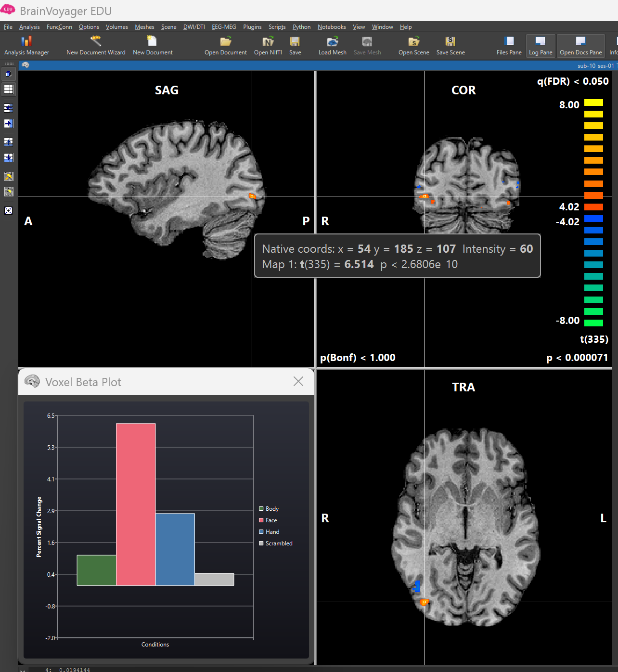The height and width of the screenshot is (672, 618).
Task: Click the sidebar icon showing one yellow map cluster
Action: [x=9, y=192]
